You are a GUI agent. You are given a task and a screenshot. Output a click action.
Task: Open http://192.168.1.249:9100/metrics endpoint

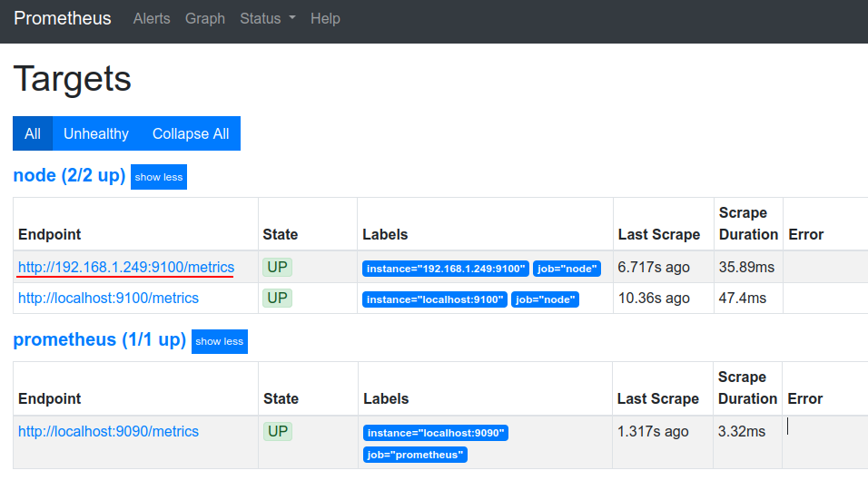[126, 267]
